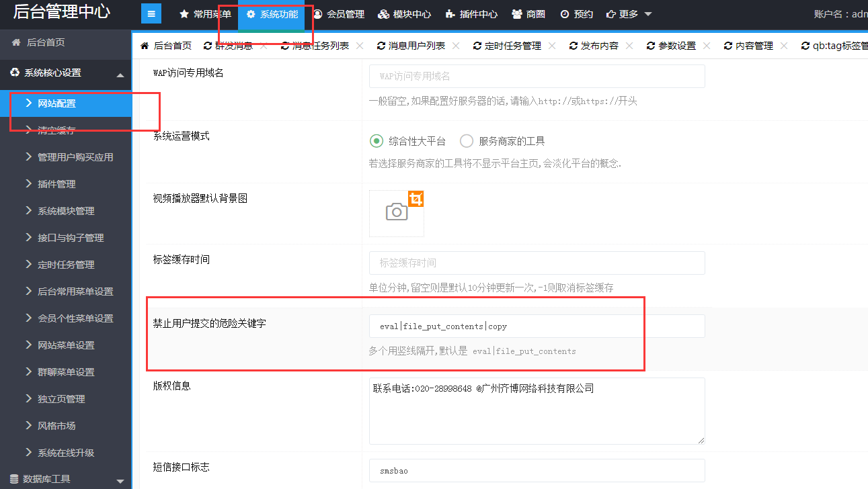Screen dimensions: 868x489
Task: Click refresh icon on 发布内容 tab
Action: (573, 46)
